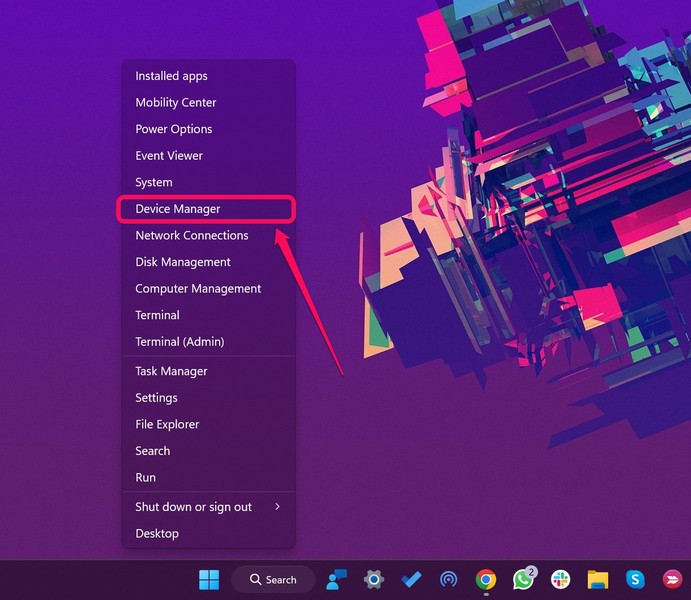Click the Windows Start button

coord(209,579)
